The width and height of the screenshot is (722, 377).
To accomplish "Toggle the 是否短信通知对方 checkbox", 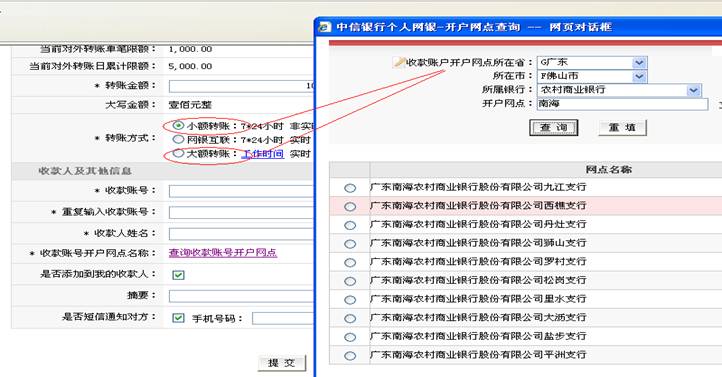I will pos(178,318).
